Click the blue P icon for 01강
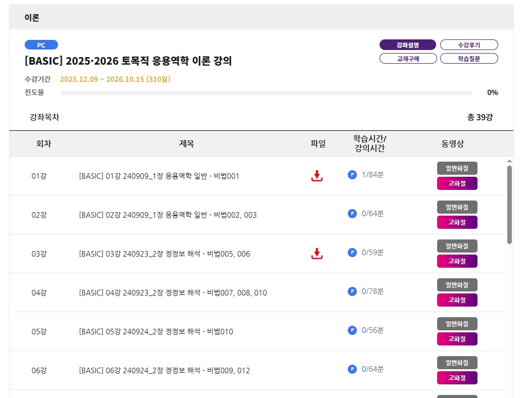 pos(352,175)
